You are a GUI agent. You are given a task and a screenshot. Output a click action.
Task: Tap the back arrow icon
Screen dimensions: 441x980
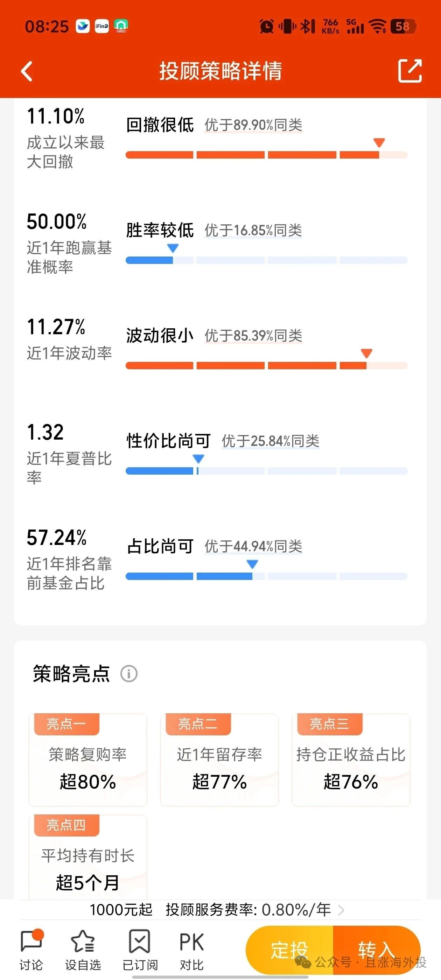(x=27, y=71)
